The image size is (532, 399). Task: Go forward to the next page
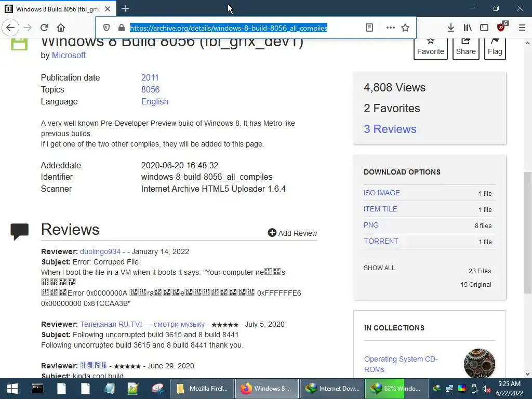click(28, 28)
